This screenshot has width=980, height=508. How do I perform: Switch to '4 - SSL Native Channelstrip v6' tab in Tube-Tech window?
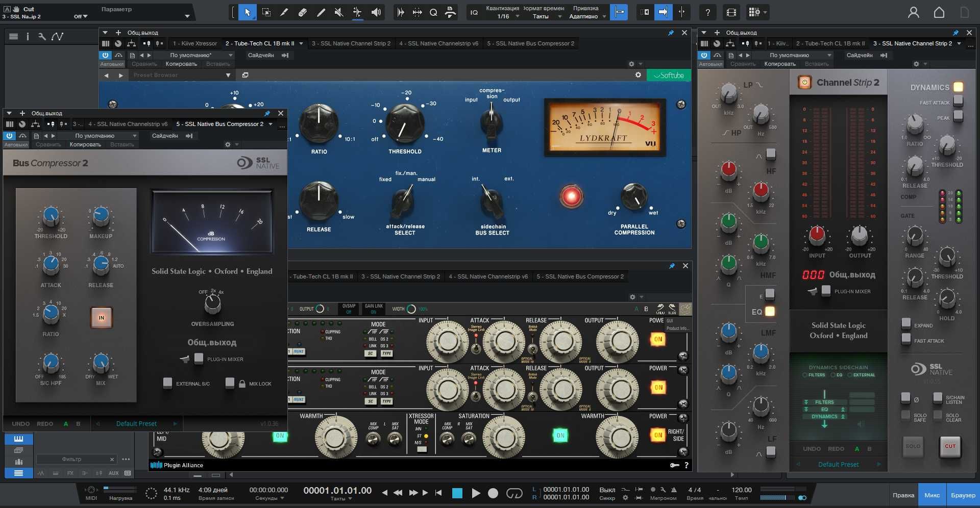click(x=439, y=44)
